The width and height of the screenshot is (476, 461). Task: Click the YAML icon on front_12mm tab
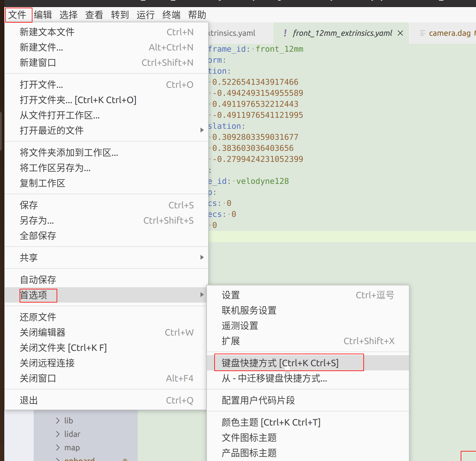click(285, 33)
